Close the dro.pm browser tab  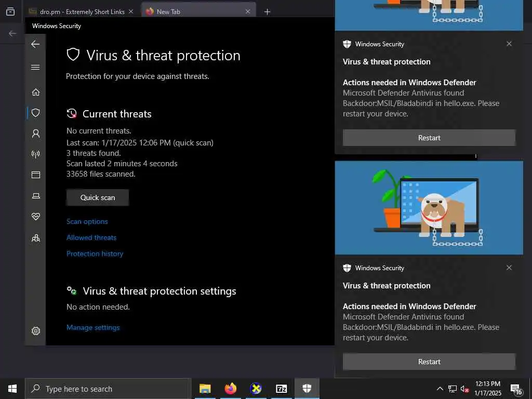tap(131, 11)
